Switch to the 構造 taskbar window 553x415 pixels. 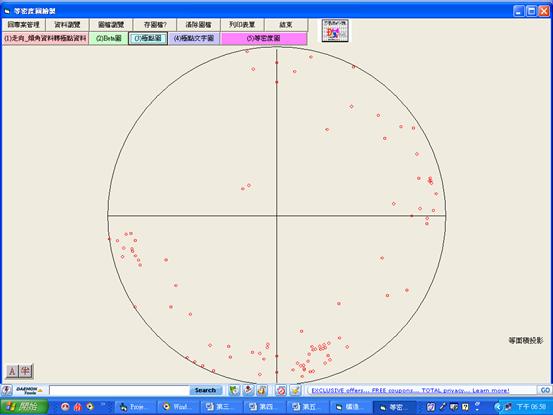point(350,407)
